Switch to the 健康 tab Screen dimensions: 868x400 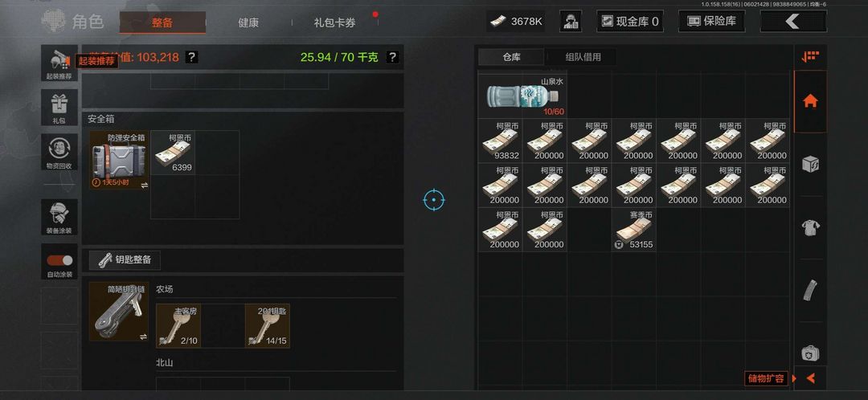tap(248, 22)
